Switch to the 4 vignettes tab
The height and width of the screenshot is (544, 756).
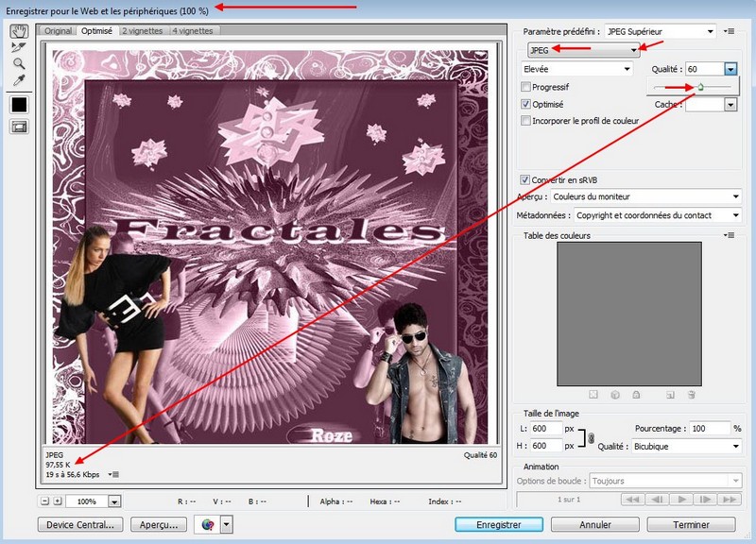tap(192, 30)
